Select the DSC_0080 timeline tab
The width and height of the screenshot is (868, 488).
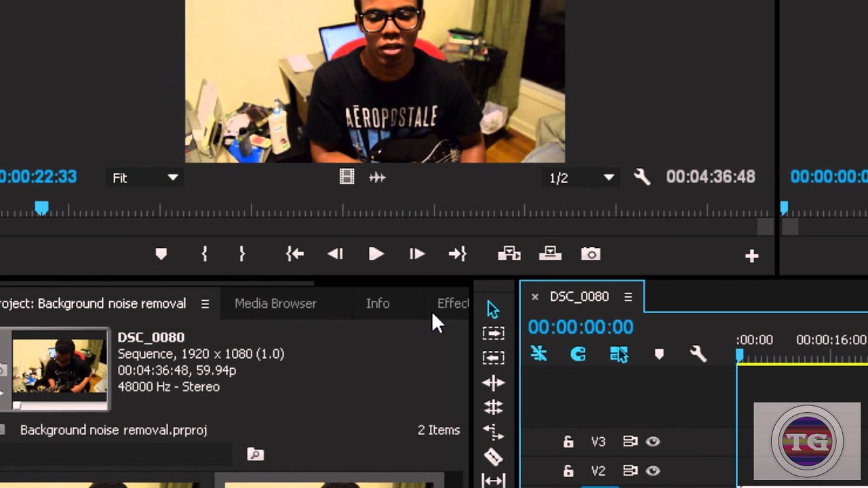(x=579, y=297)
